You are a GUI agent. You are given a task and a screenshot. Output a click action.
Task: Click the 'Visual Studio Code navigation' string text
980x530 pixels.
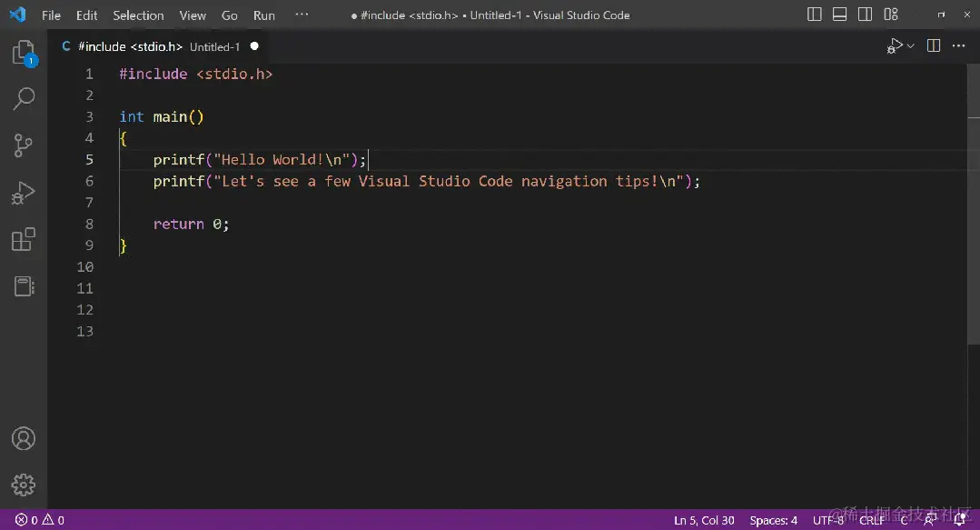click(482, 181)
